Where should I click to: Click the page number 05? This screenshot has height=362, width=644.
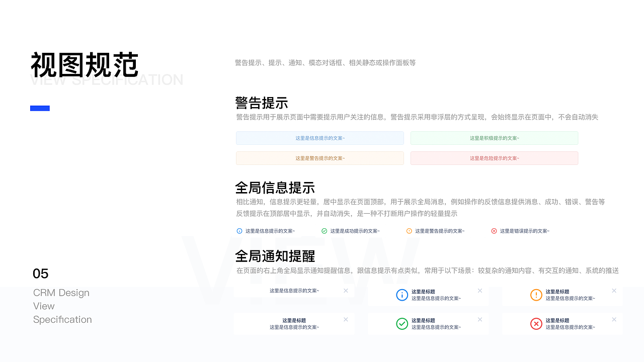pyautogui.click(x=41, y=274)
